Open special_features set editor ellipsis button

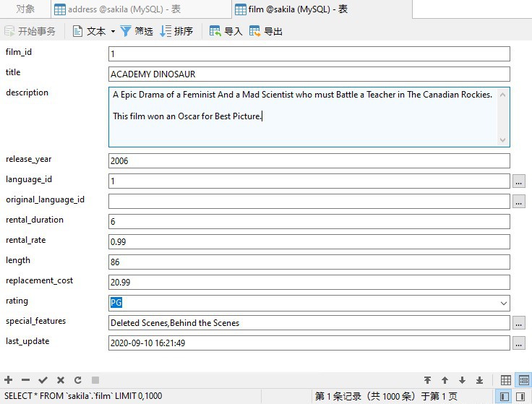pos(518,323)
